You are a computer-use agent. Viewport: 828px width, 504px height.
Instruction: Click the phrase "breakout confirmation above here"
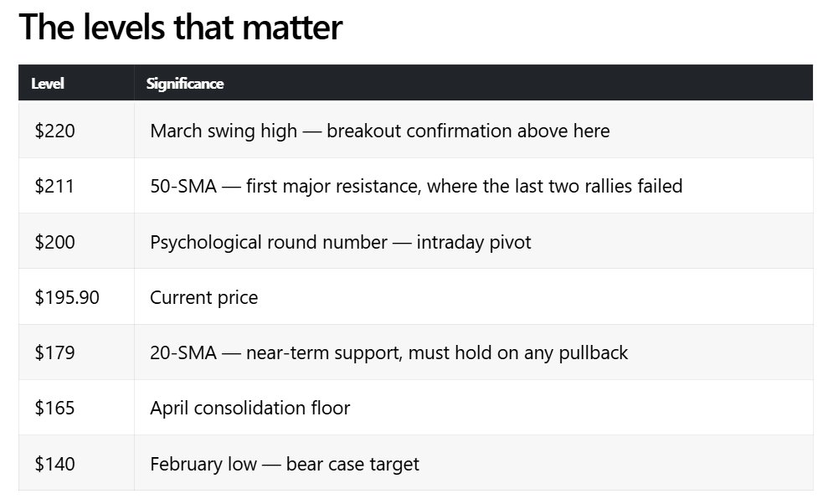[468, 131]
